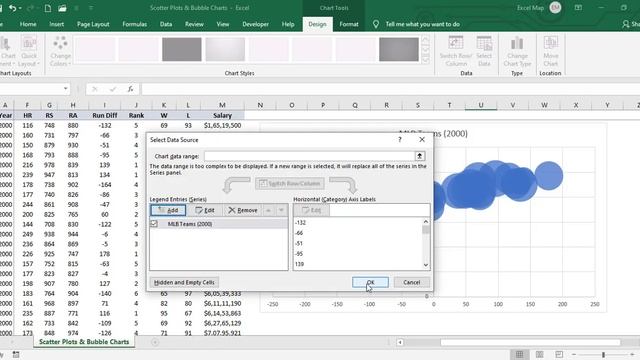Click the Open folder icon in quick access
Screen dimensions: 640x360
(x=62, y=8)
